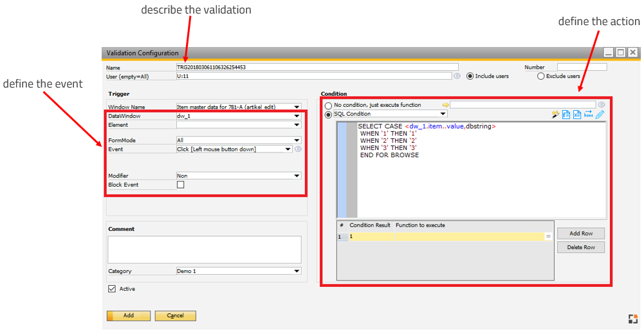Screen dimensions: 644x334
Task: Uncheck the Active checkbox
Action: click(112, 290)
